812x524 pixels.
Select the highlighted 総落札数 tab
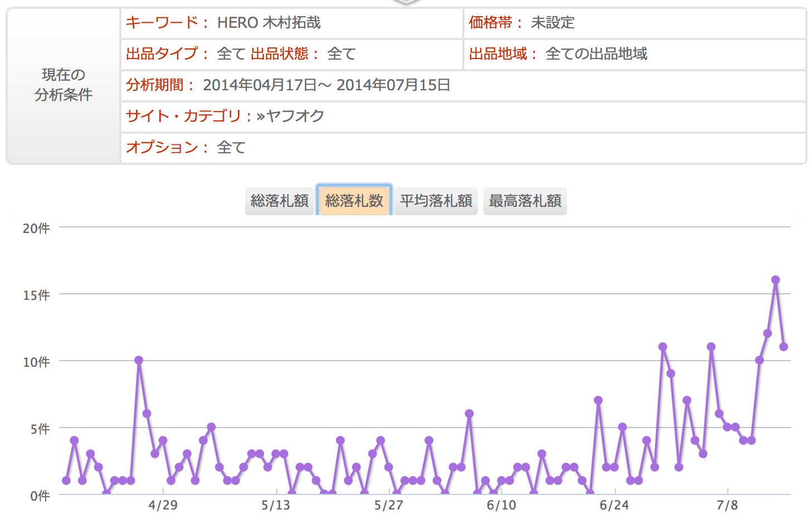point(354,201)
